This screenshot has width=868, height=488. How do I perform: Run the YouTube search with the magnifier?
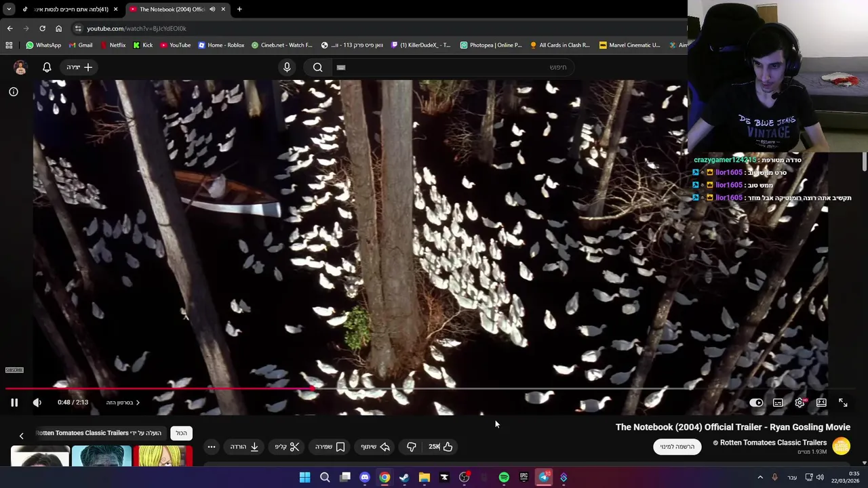317,67
